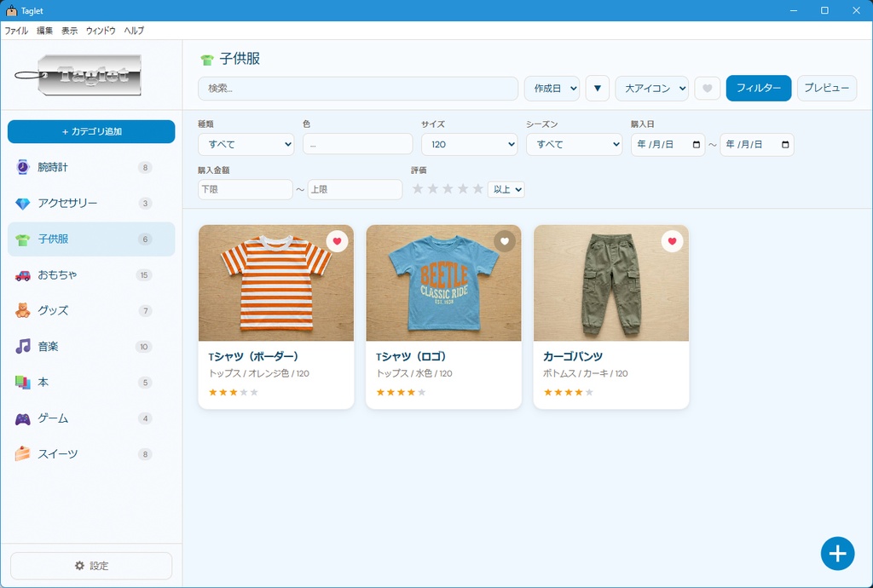Set the 評価 filter to four stars
873x588 pixels.
[x=461, y=189]
